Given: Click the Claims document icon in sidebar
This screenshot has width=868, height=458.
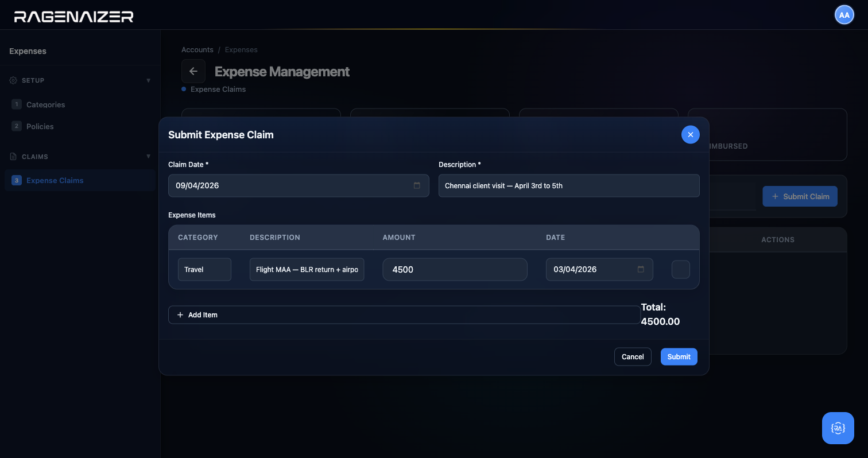Looking at the screenshot, I should (13, 157).
